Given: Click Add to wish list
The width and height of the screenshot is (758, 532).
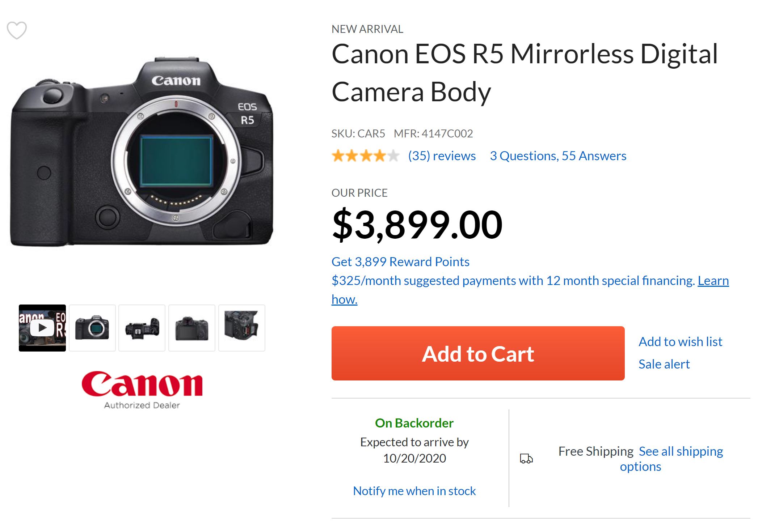Looking at the screenshot, I should [x=680, y=342].
